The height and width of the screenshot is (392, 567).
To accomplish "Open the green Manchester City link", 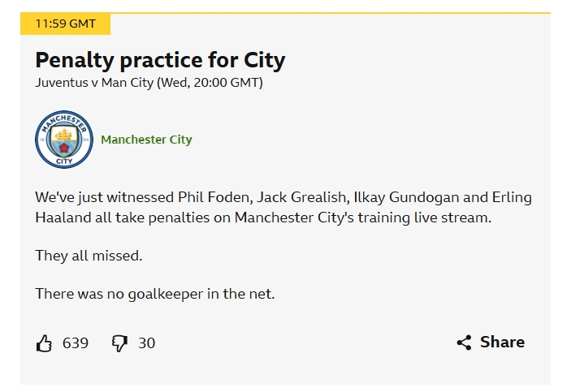I will point(146,140).
